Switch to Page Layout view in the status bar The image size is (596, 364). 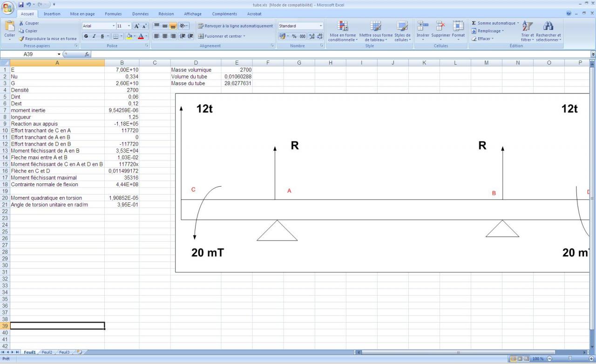521,359
